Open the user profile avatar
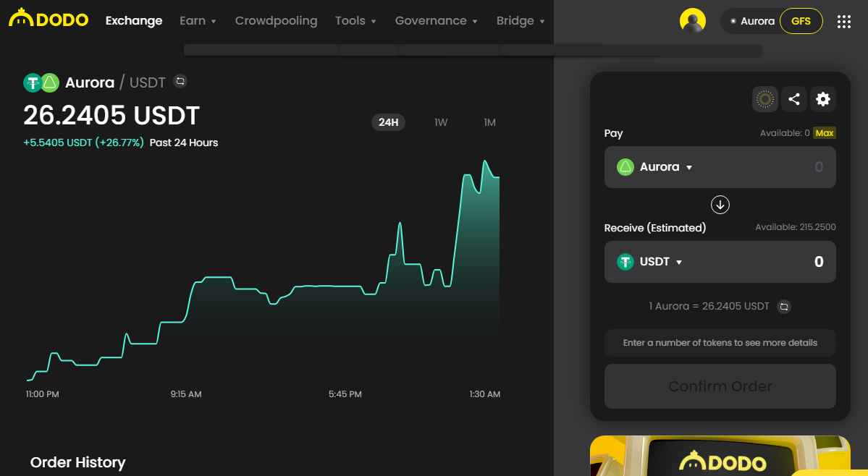This screenshot has height=476, width=868. 693,21
